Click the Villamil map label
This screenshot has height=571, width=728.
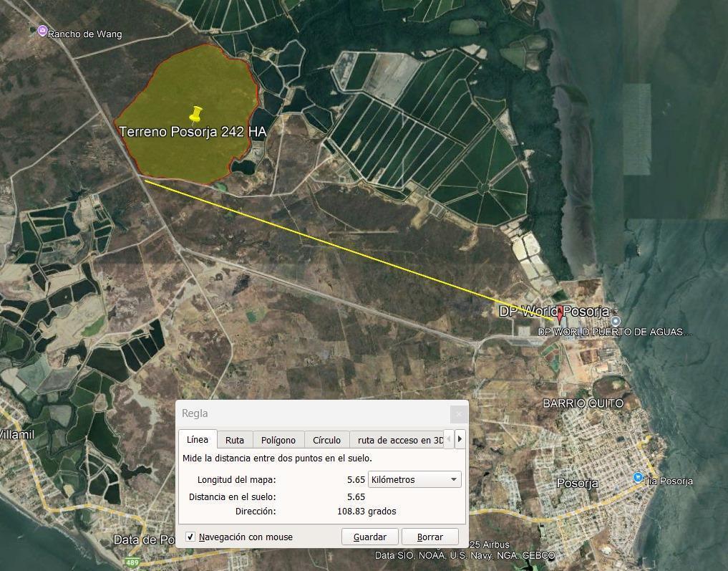tap(17, 435)
